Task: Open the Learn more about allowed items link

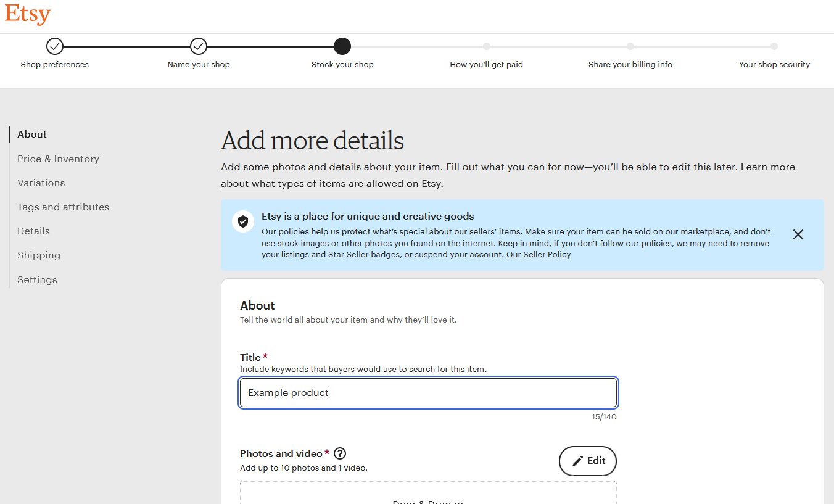Action: pos(767,167)
